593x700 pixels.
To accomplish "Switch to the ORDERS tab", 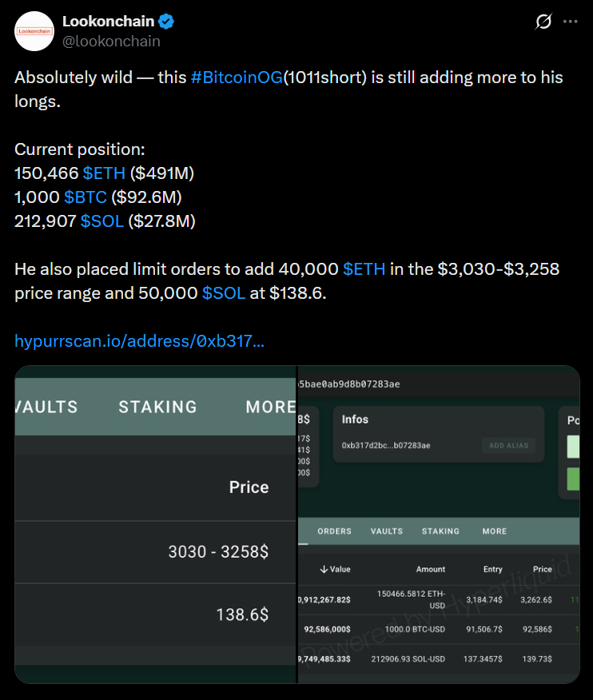I will 334,531.
